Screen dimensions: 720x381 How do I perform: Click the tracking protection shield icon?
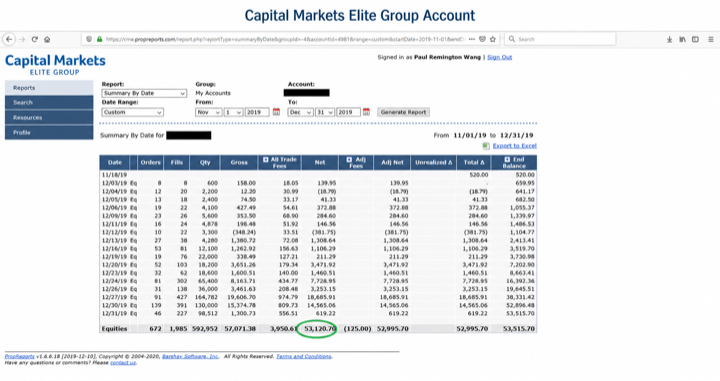tap(90, 39)
